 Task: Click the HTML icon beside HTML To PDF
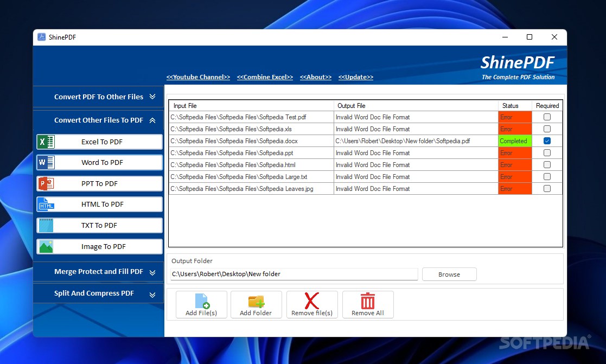(46, 205)
